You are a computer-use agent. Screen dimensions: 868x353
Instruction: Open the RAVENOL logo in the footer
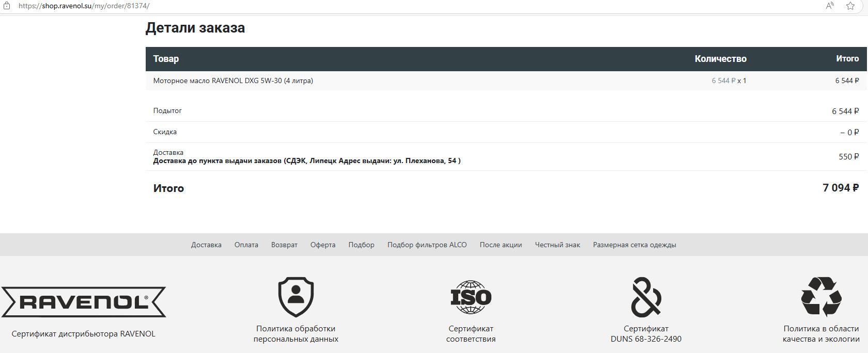coord(84,302)
